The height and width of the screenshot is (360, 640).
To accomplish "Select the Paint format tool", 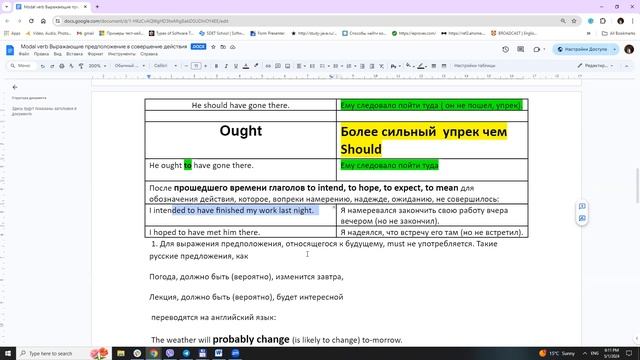I will point(81,66).
